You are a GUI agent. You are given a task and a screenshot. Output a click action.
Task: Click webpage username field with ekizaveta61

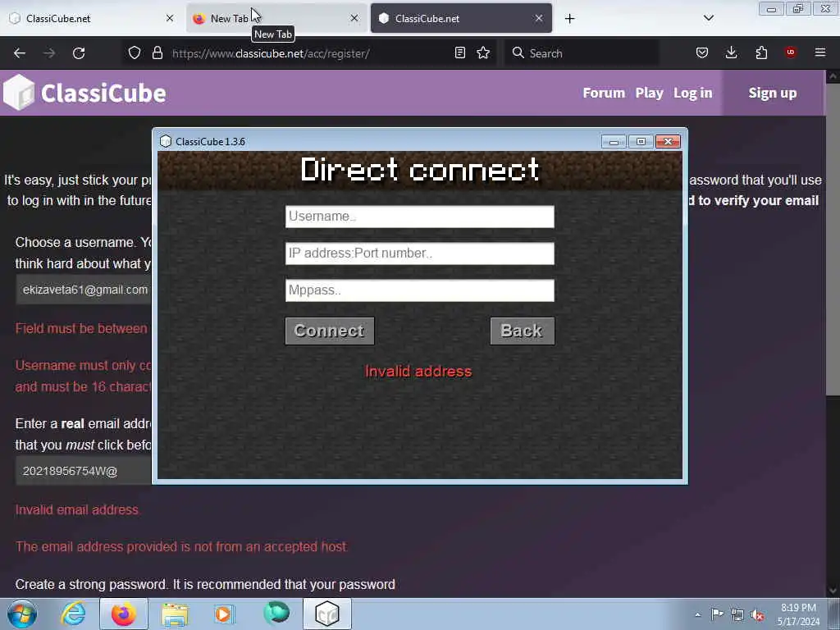click(x=84, y=290)
